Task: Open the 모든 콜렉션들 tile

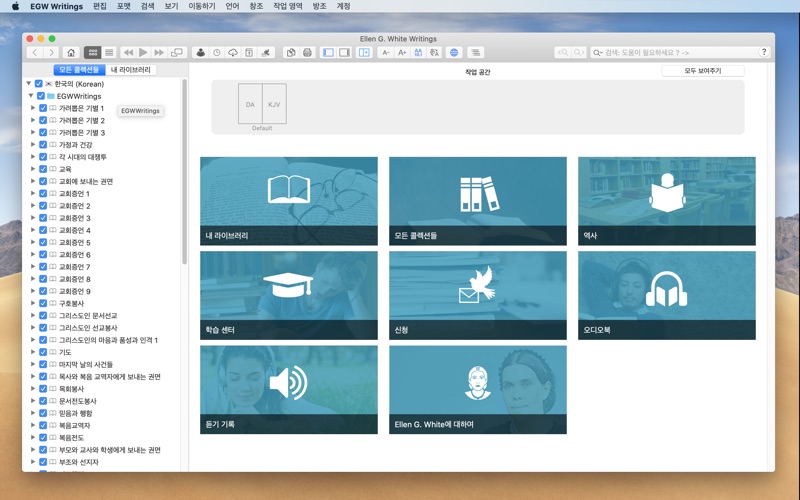Action: pos(478,201)
